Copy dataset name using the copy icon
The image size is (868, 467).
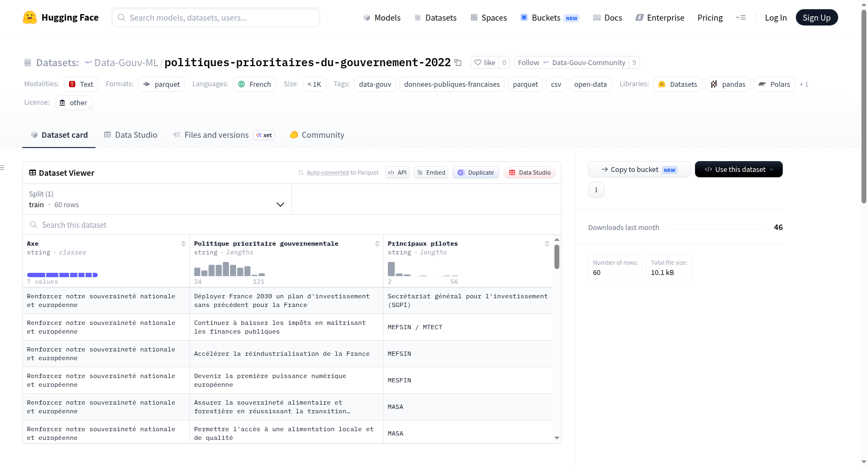coord(458,62)
